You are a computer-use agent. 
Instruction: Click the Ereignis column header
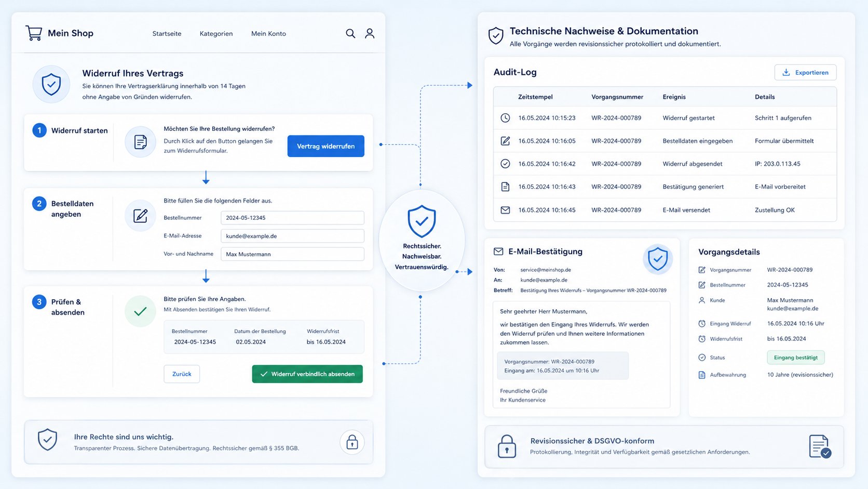(674, 97)
